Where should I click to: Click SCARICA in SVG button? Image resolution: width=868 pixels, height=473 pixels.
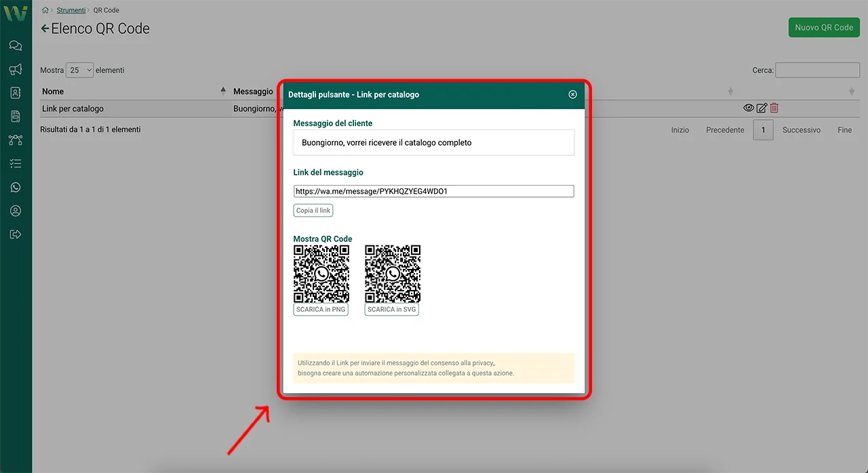coord(392,310)
